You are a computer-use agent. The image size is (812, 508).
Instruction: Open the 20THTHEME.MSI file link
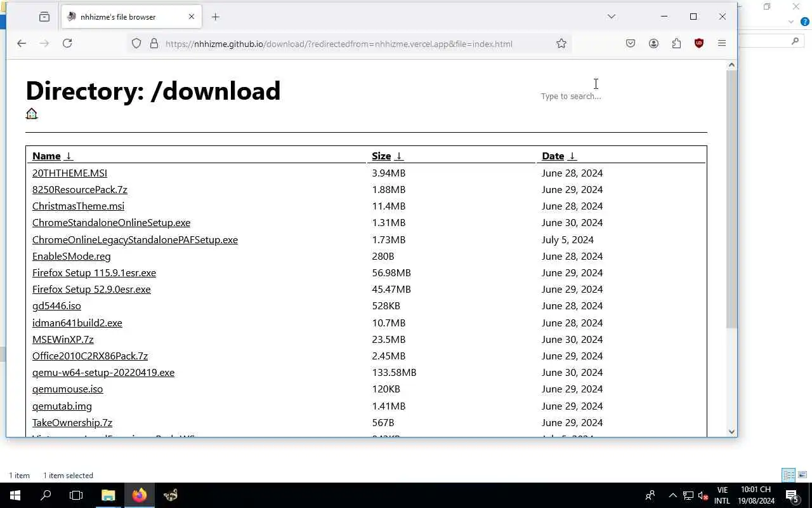point(70,173)
